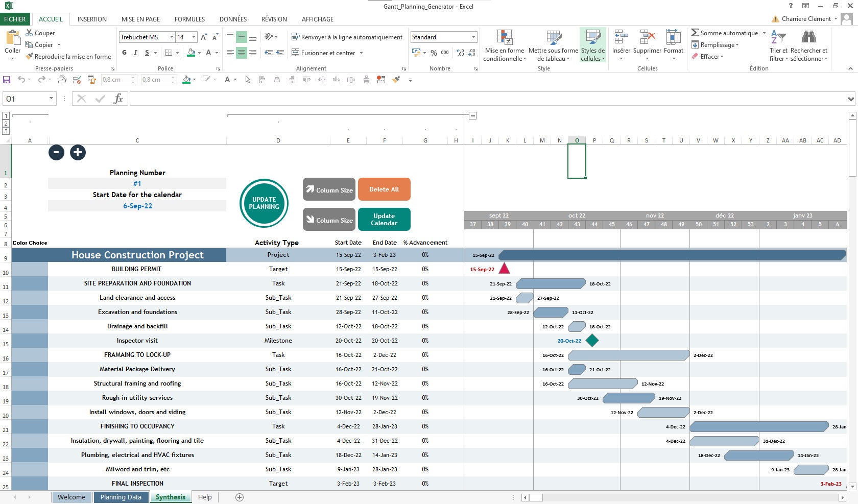
Task: Click the Delete All button
Action: [x=384, y=189]
